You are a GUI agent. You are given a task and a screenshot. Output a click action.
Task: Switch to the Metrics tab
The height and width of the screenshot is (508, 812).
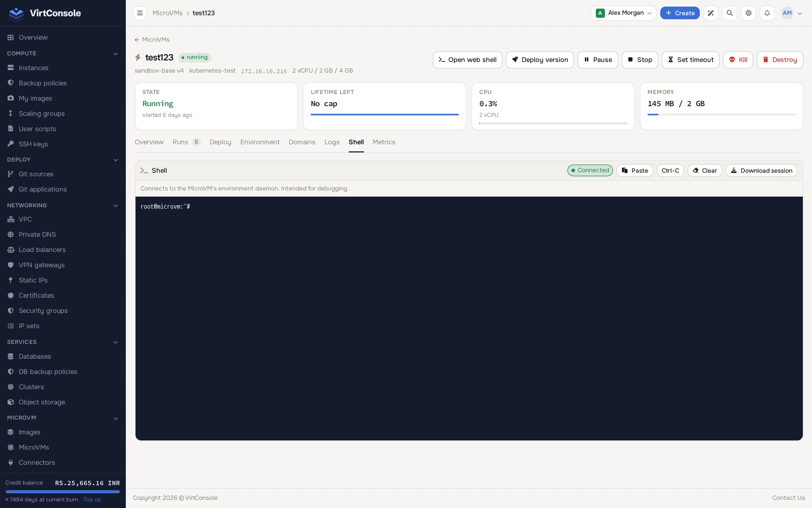coord(384,142)
